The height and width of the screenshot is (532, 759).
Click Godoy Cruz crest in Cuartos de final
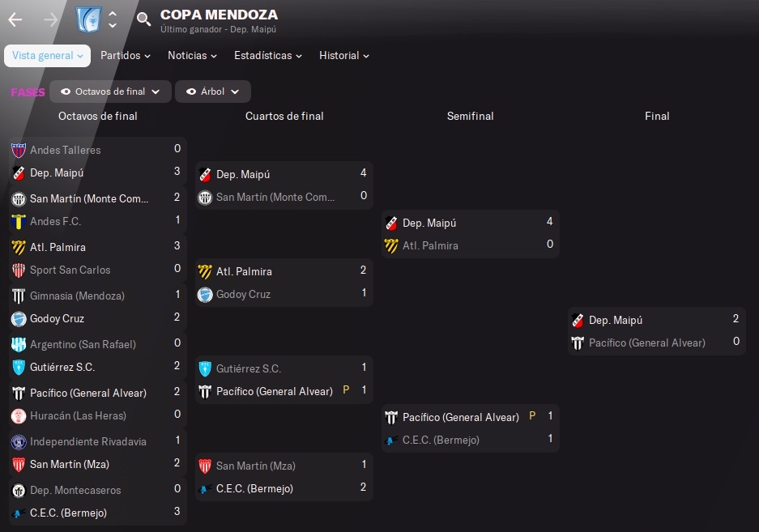coord(205,294)
